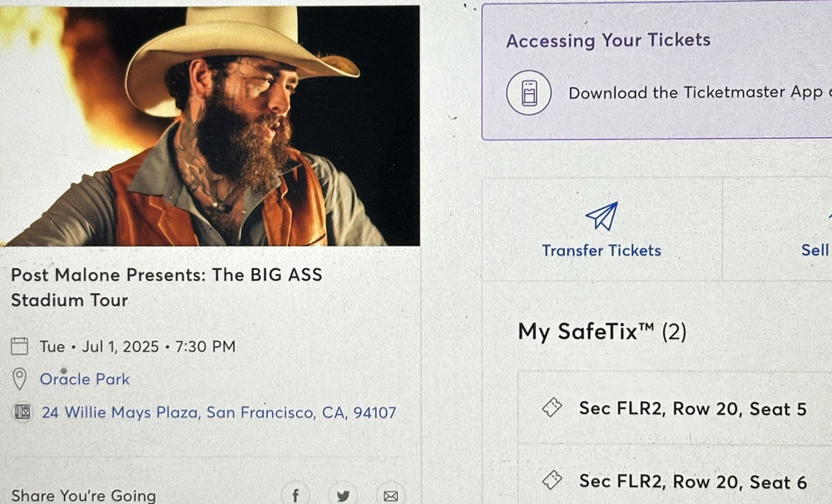The image size is (832, 504).
Task: Share the event on Twitter
Action: pos(343,494)
